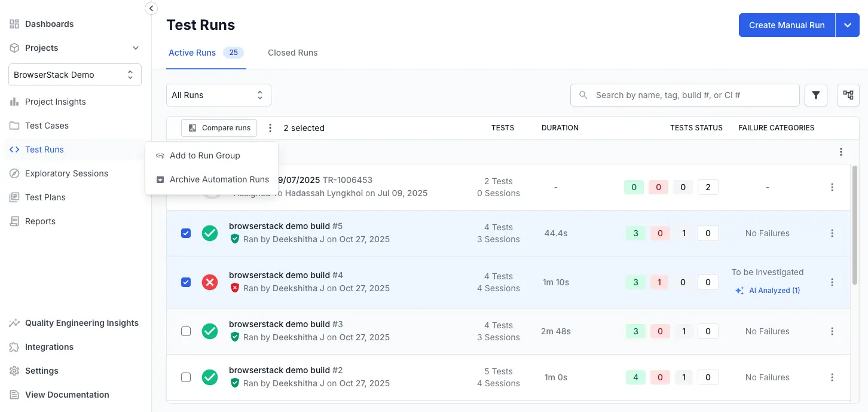Choose Add to Run Group from the menu

tap(204, 155)
